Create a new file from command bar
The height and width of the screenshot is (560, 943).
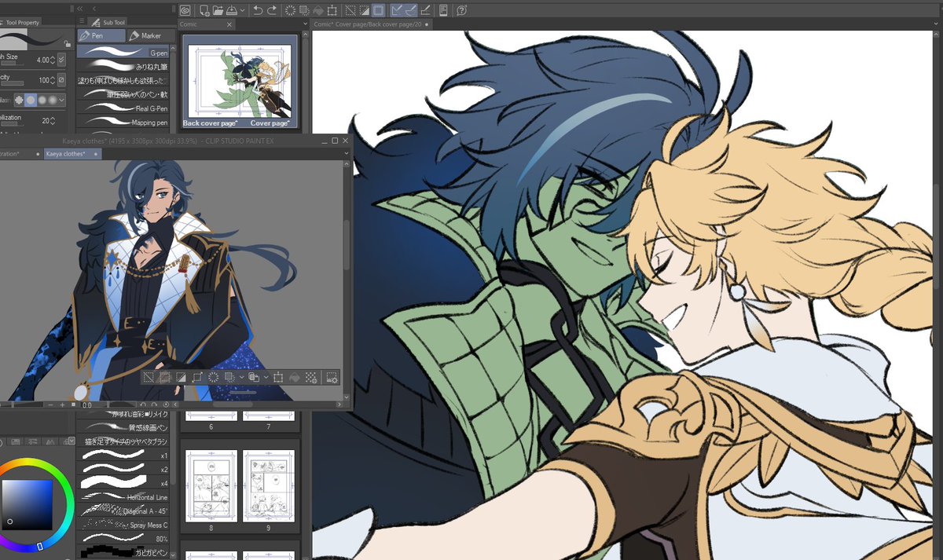(x=204, y=10)
